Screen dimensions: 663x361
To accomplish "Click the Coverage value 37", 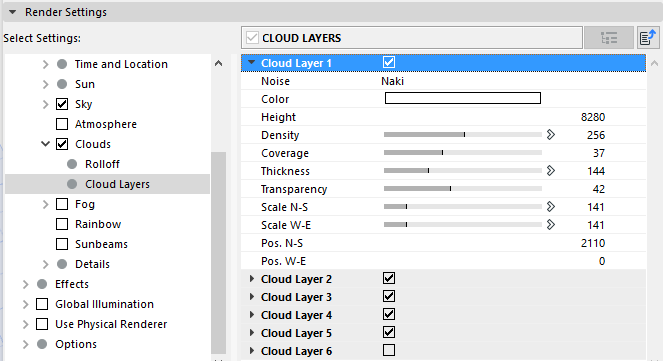I will (x=599, y=153).
